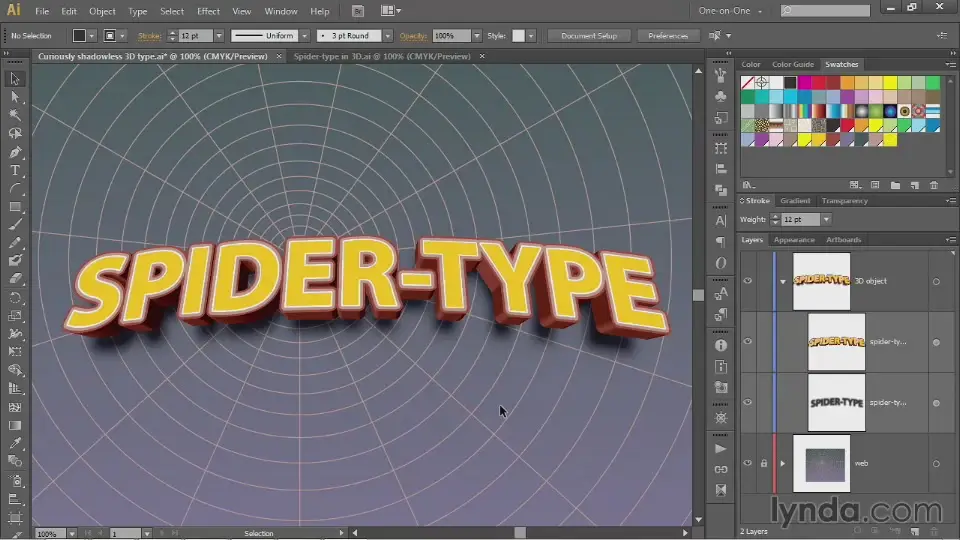The image size is (960, 540).
Task: Open the Effect menu
Action: coord(208,11)
